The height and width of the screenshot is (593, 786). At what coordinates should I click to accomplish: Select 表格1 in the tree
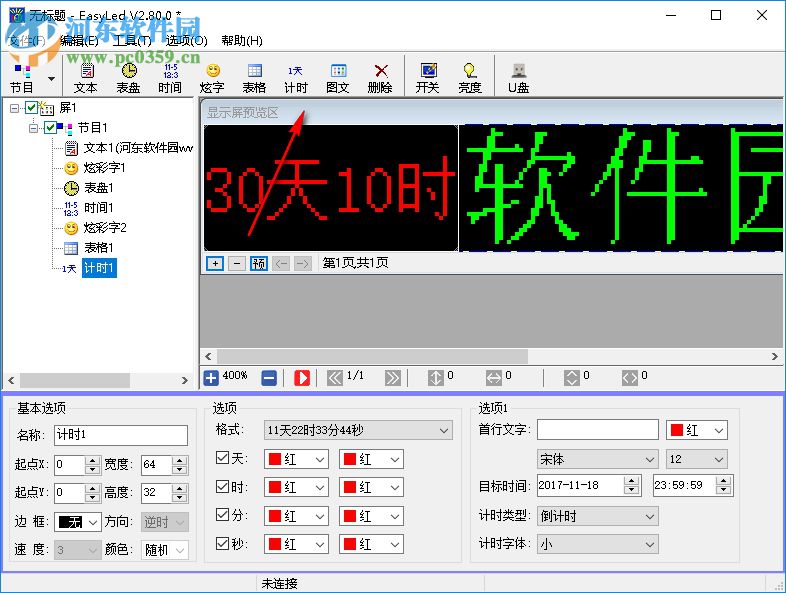(x=99, y=248)
